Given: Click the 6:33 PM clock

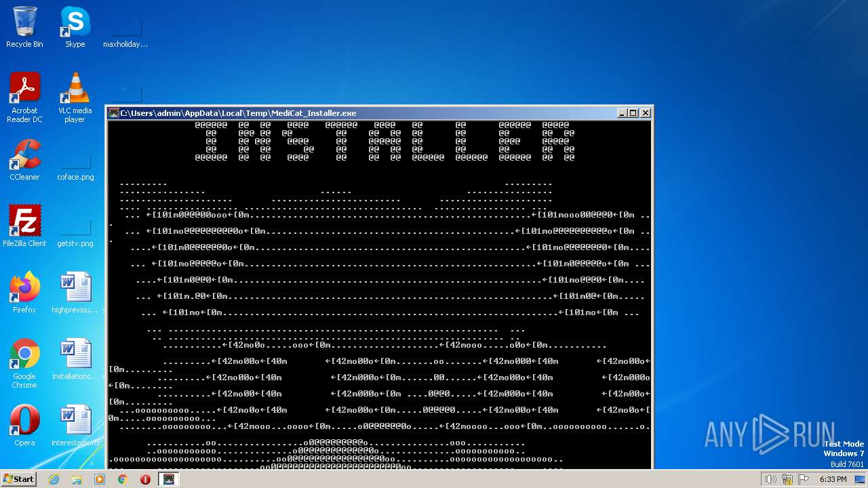Looking at the screenshot, I should pos(833,479).
